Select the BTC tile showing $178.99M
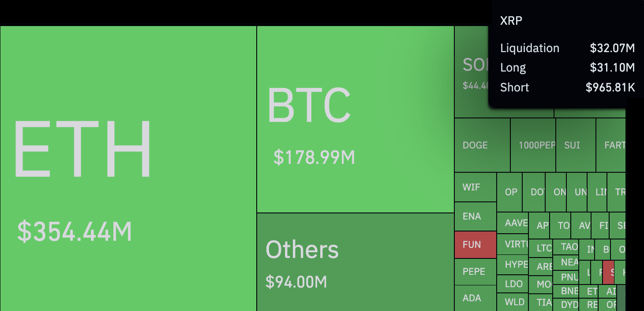This screenshot has width=644, height=311. pos(355,119)
